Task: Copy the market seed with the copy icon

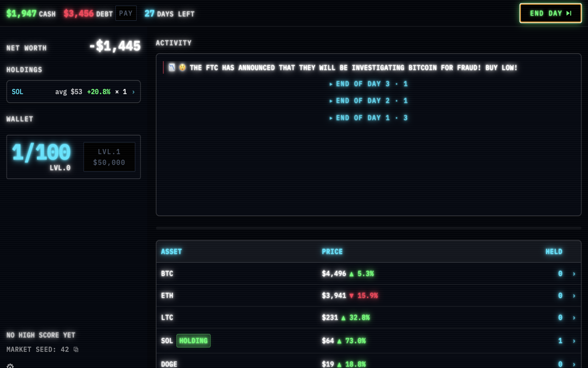Action: (76, 350)
